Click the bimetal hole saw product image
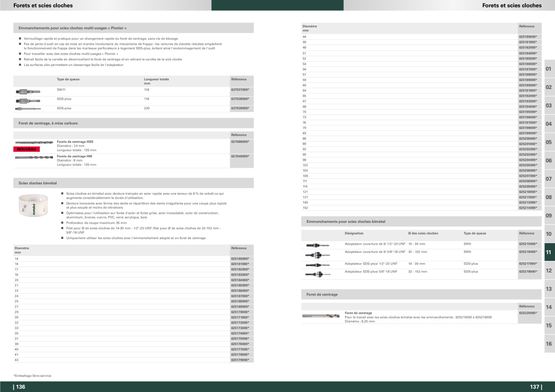The width and height of the screenshot is (555, 392). [x=34, y=205]
